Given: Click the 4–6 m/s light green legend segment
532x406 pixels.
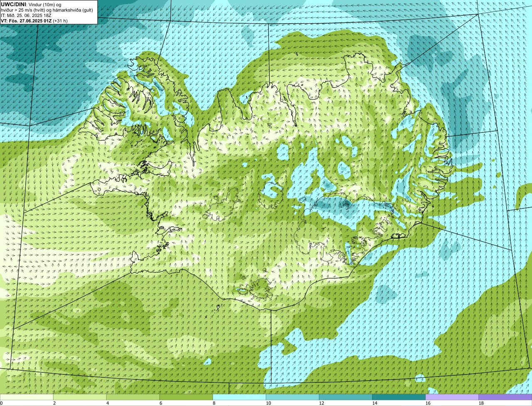Looking at the screenshot, I should [x=133, y=397].
